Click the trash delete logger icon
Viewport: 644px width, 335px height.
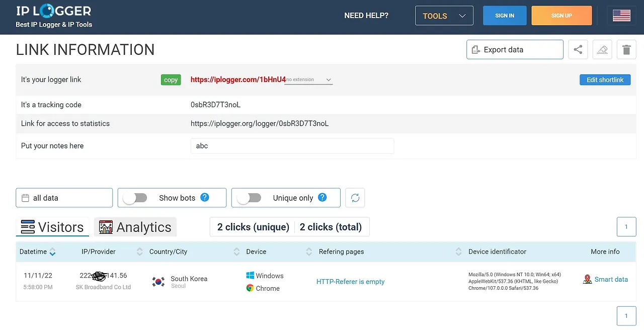click(626, 50)
